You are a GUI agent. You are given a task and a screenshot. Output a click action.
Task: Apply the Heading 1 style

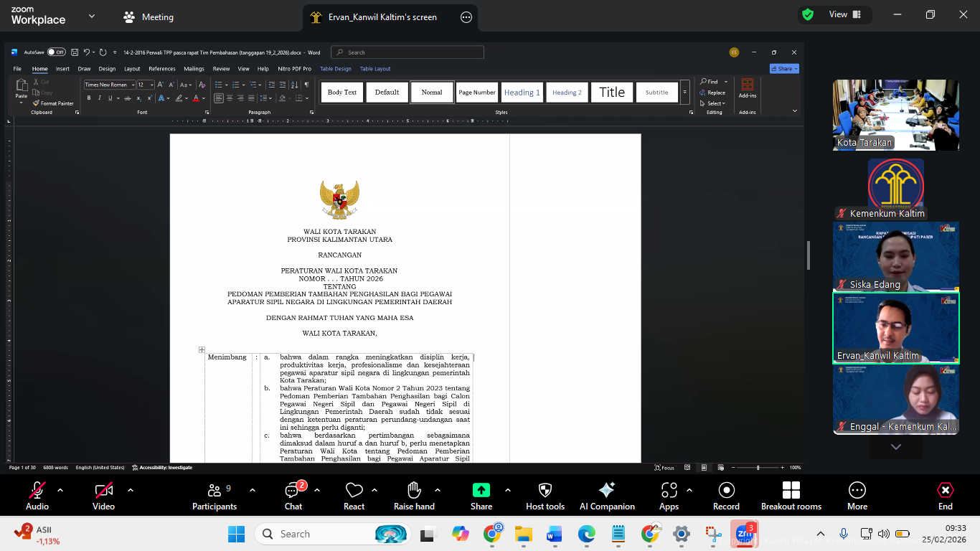[522, 92]
